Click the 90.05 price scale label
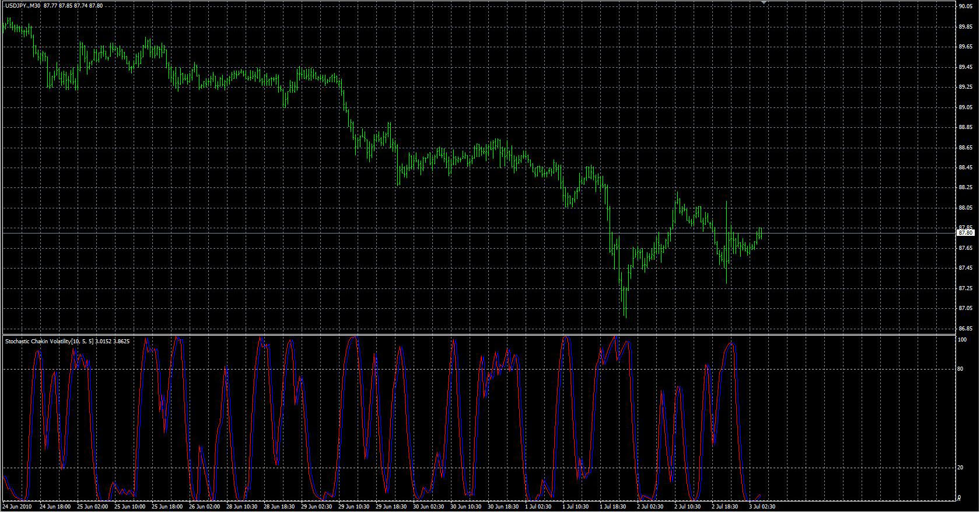980x512 pixels. (965, 6)
